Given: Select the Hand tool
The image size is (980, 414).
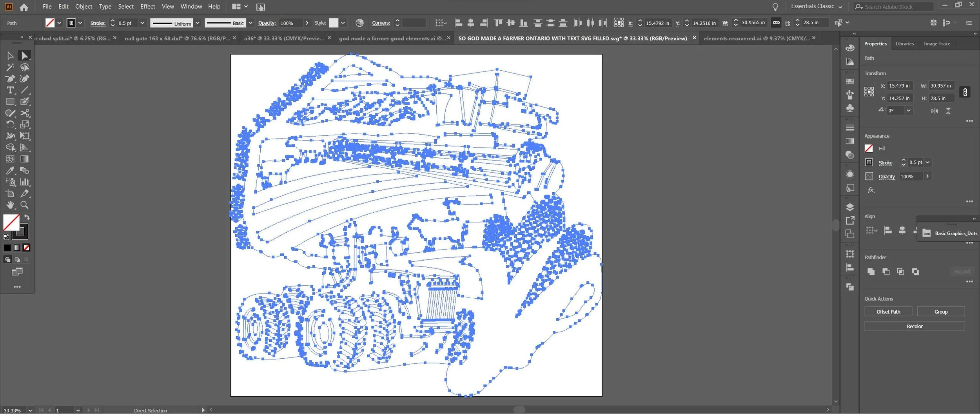Looking at the screenshot, I should 10,205.
